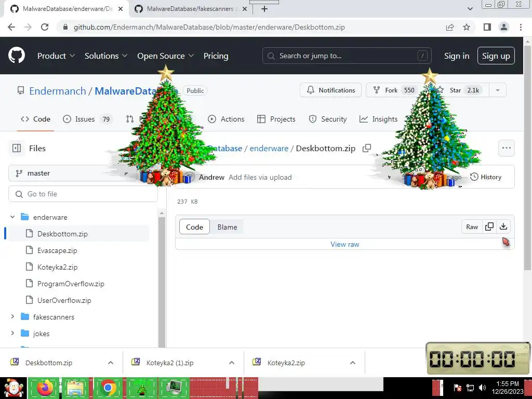Open the Star lists dropdown arrow
The image size is (532, 399).
click(497, 90)
